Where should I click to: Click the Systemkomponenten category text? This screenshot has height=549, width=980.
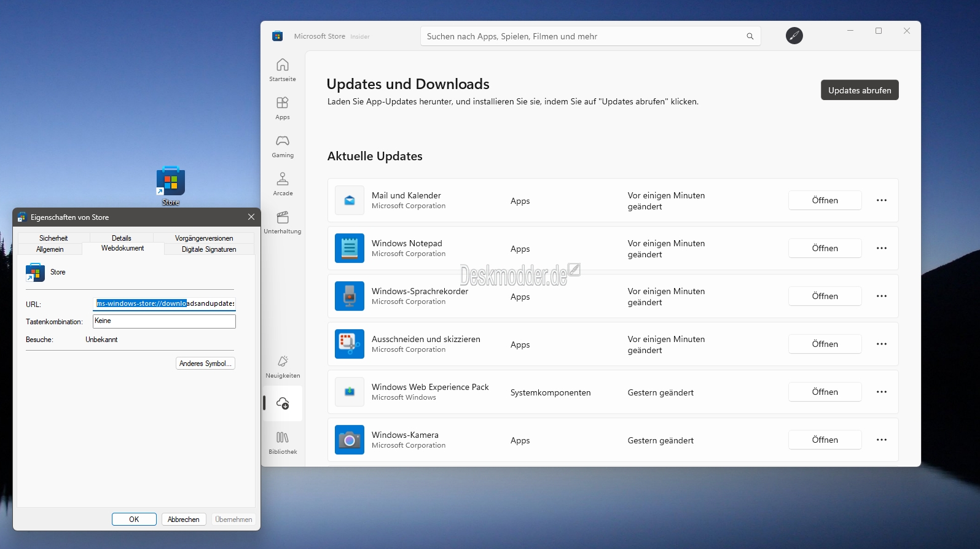tap(551, 392)
